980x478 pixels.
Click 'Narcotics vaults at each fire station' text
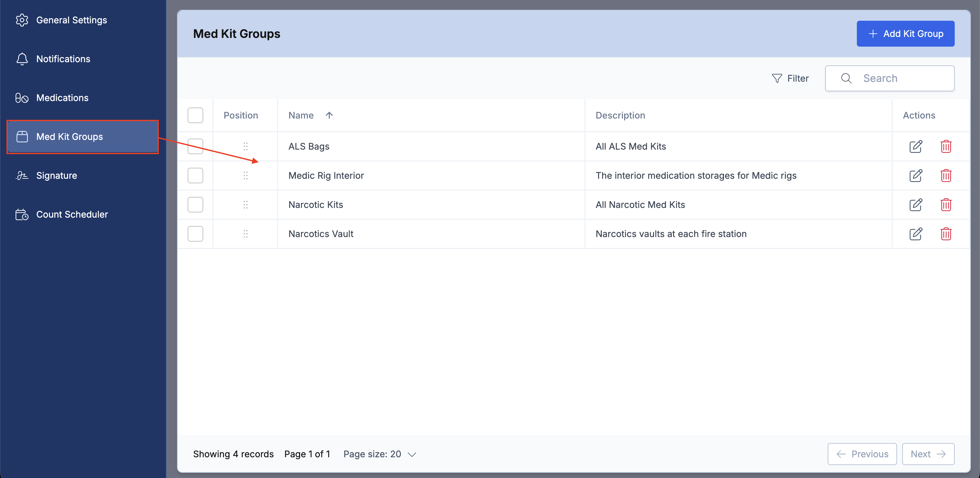(671, 234)
